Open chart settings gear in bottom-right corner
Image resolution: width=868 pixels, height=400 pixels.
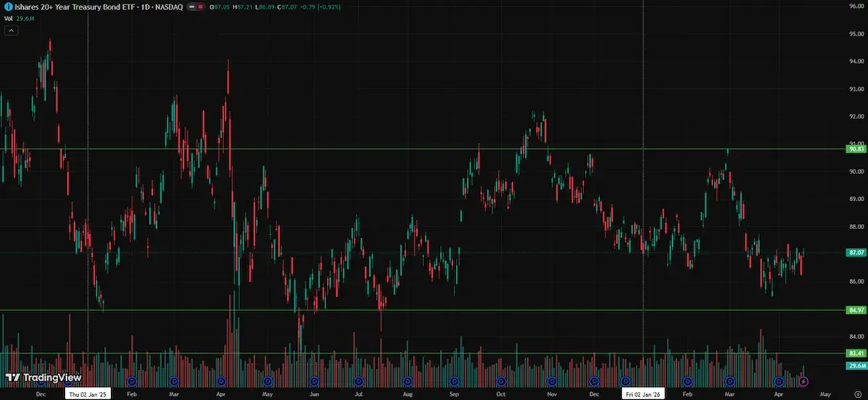(858, 394)
